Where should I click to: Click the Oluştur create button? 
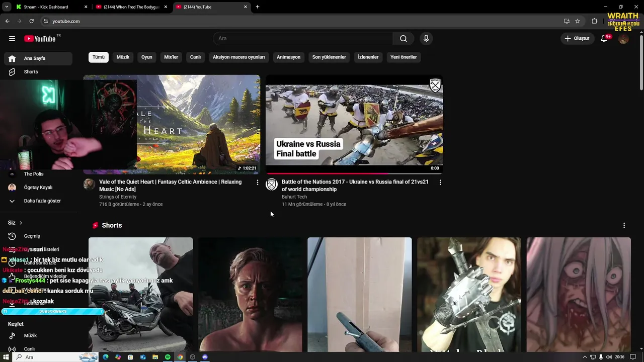pyautogui.click(x=577, y=39)
